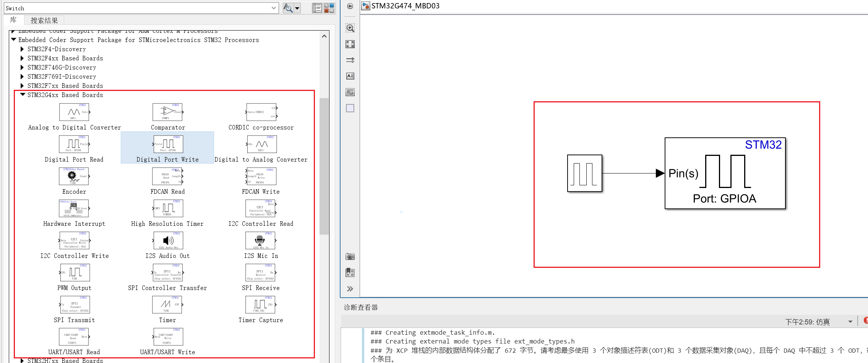Select the FDCAN Write block
This screenshot has width=868, height=363.
(x=261, y=176)
